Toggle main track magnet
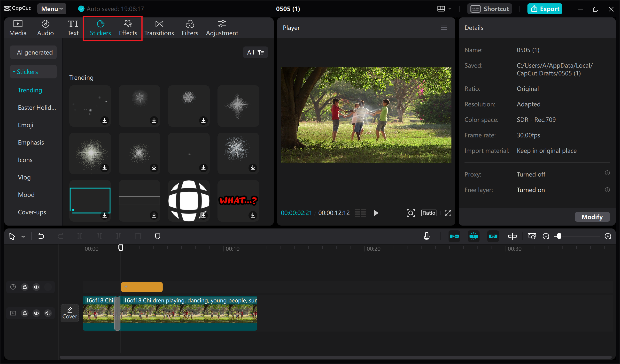The width and height of the screenshot is (620, 364). [x=454, y=236]
